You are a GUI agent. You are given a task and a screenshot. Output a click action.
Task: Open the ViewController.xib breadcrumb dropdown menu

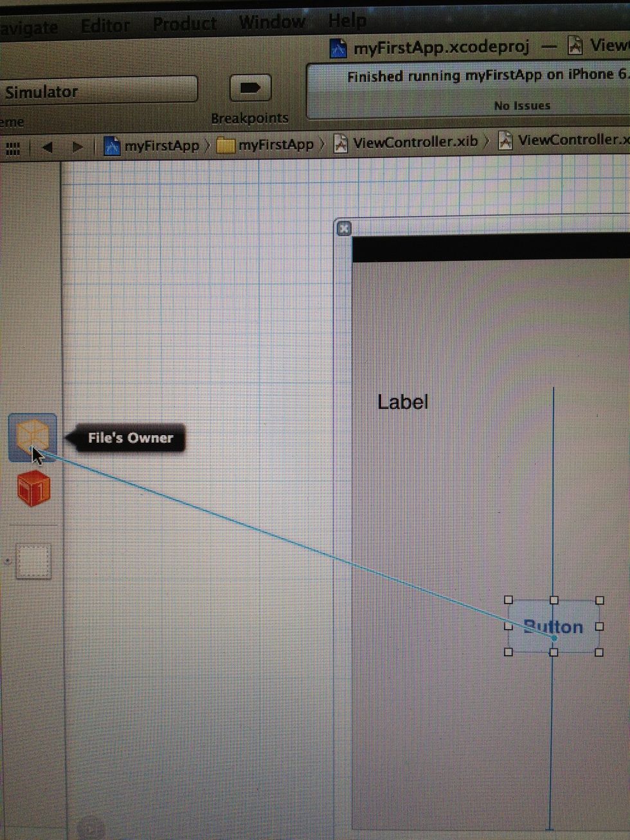click(x=415, y=142)
